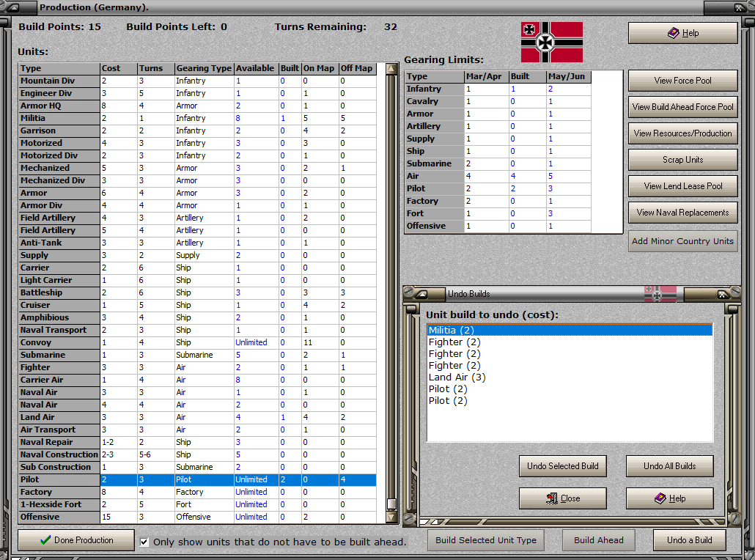Image resolution: width=755 pixels, height=560 pixels.
Task: Click the Done Production button label
Action: coord(84,540)
